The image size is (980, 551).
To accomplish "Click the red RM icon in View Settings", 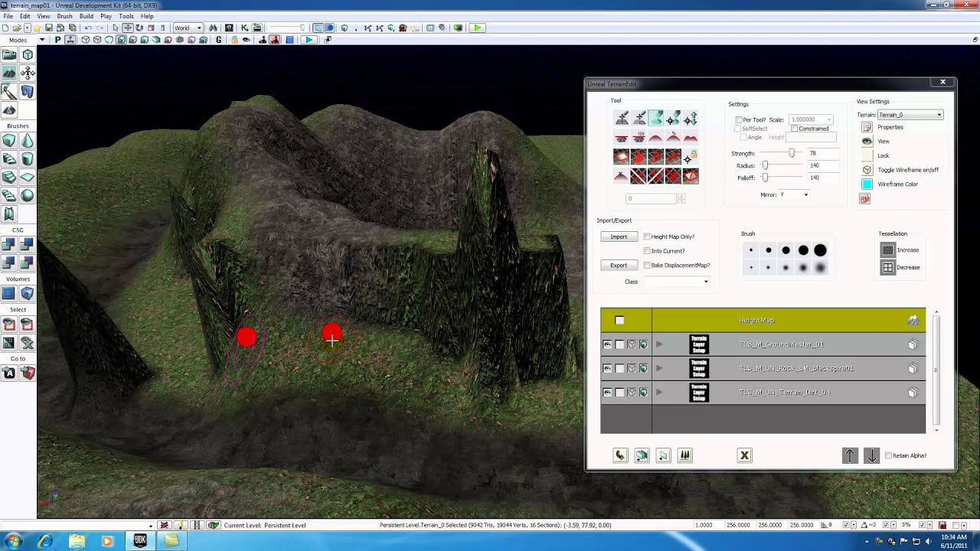I will 864,199.
